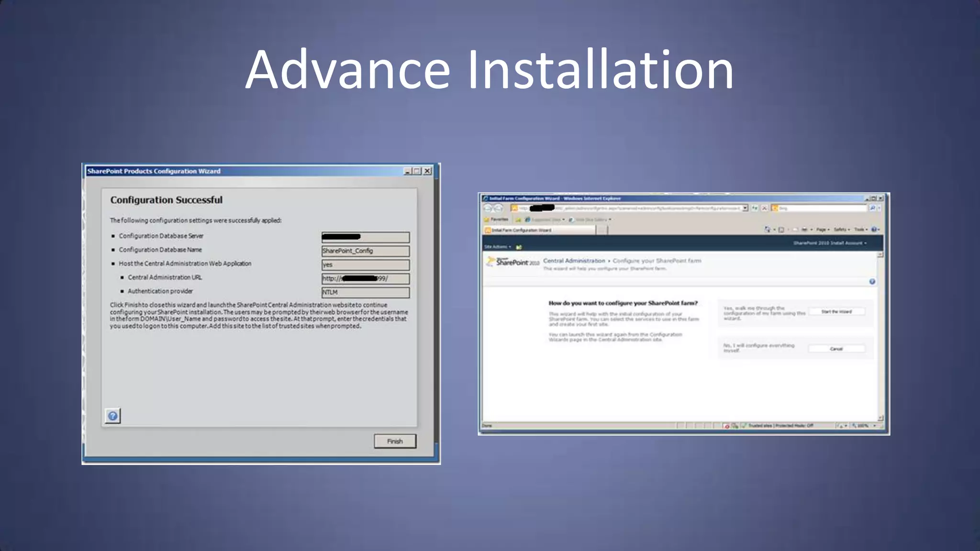Screen dimensions: 980x551
Task: Open a new tab in Internet Explorer
Action: (x=602, y=230)
